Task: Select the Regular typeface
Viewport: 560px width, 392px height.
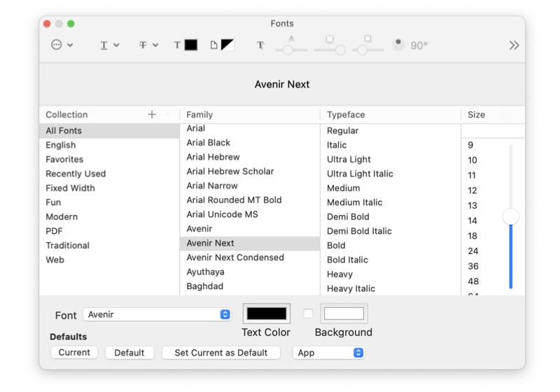Action: 391,131
